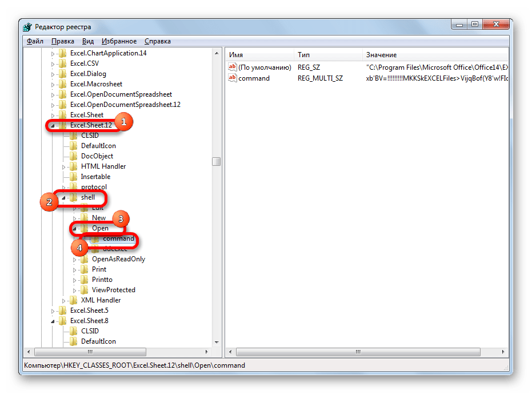The image size is (532, 394).
Task: Select the Open key in tree
Action: click(x=100, y=228)
